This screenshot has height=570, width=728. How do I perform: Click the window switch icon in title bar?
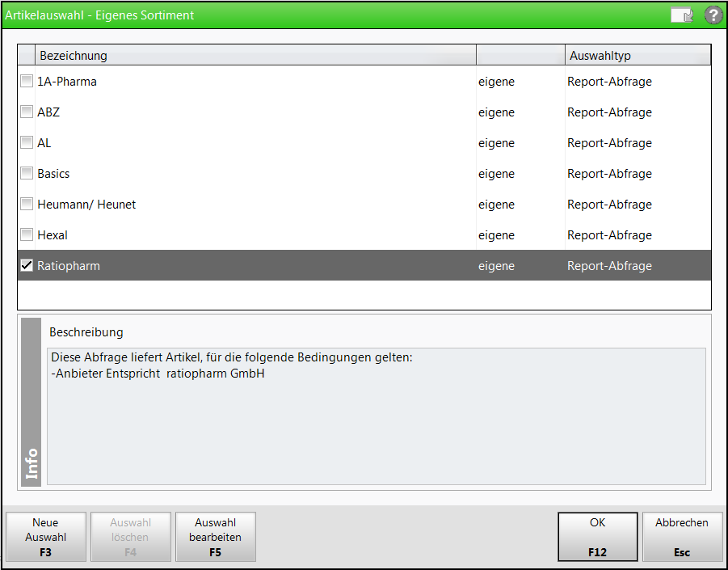pos(682,15)
